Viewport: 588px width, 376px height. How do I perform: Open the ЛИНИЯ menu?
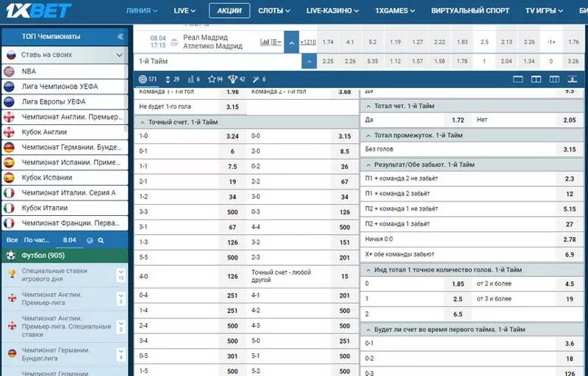[x=141, y=11]
